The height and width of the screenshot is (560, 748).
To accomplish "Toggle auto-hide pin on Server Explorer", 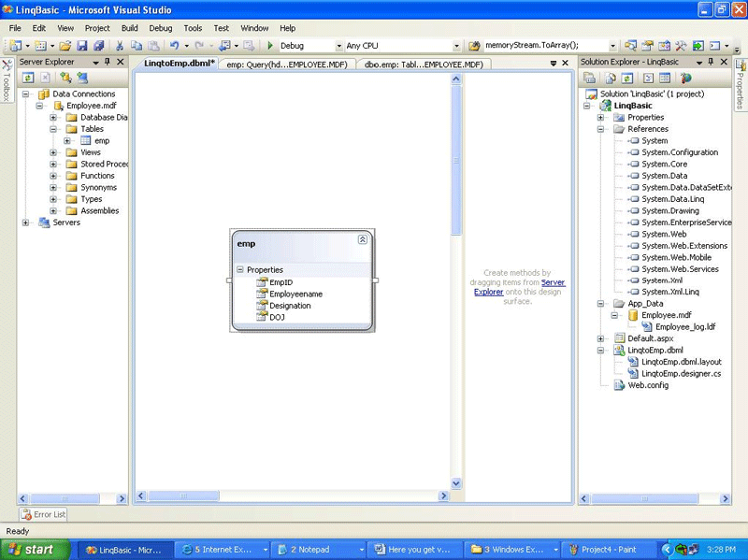I will coord(107,62).
